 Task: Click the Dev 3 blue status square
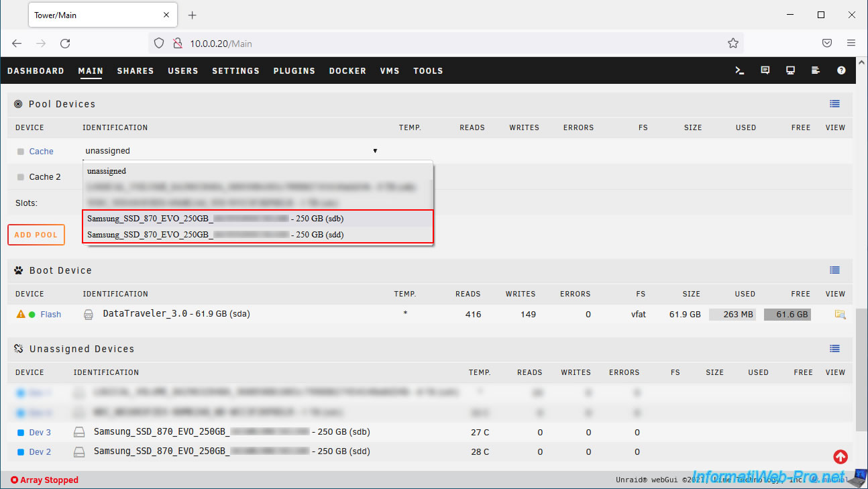(20, 433)
